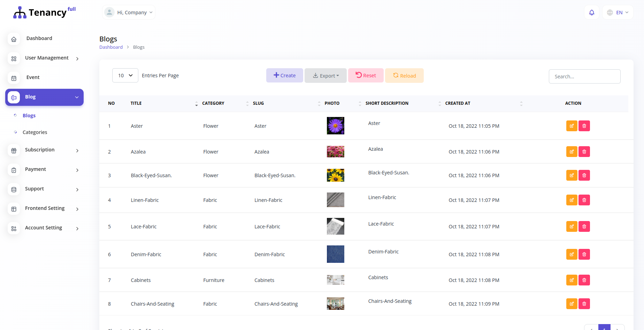This screenshot has height=330, width=644.
Task: Delete the Azalea blog entry
Action: 584,151
